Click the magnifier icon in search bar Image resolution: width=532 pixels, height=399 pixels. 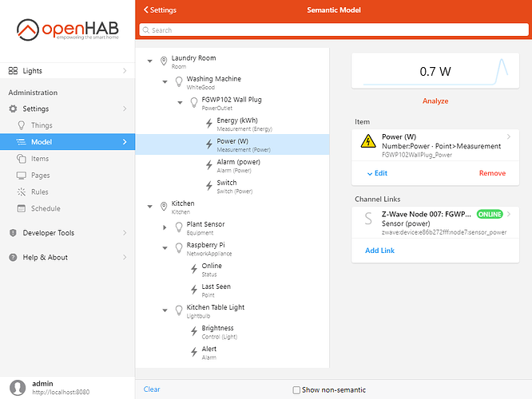(146, 30)
